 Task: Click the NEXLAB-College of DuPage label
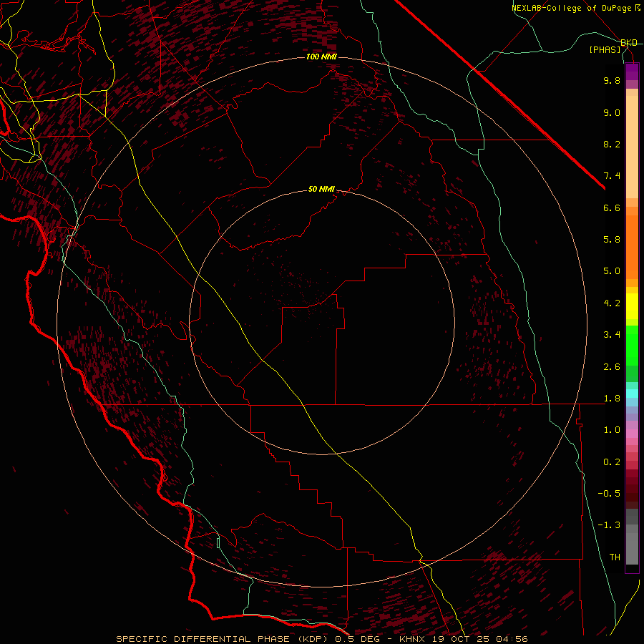click(571, 8)
